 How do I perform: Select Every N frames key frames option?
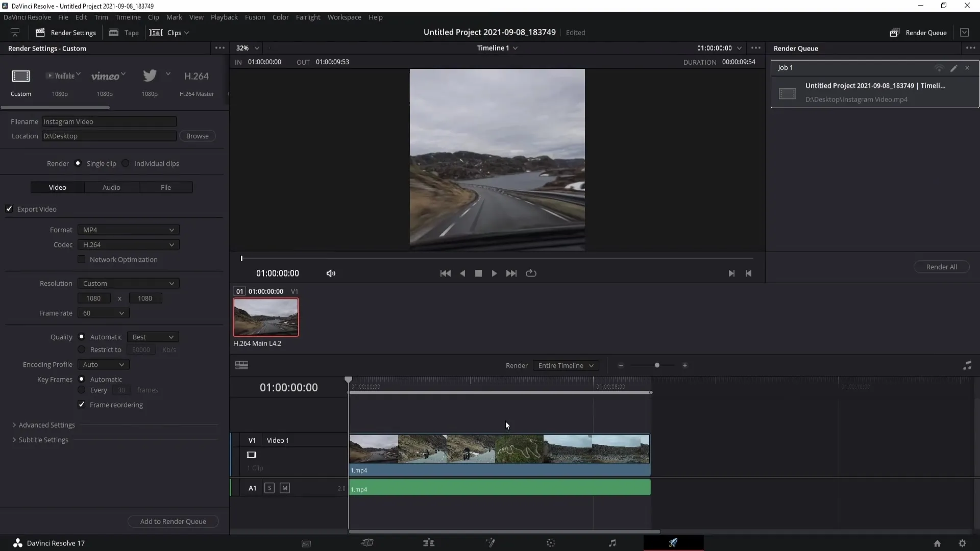[x=81, y=390]
